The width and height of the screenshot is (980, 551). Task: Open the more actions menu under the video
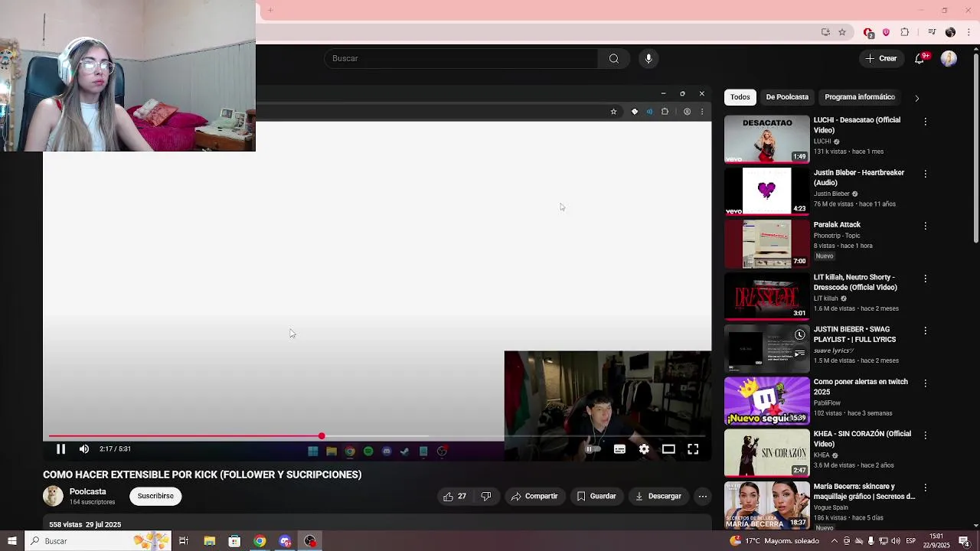(x=702, y=496)
